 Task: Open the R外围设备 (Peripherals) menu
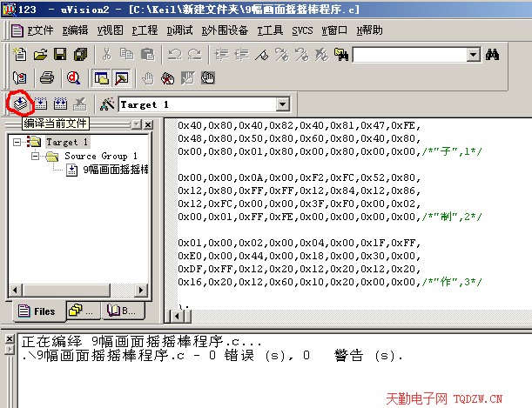coord(225,30)
